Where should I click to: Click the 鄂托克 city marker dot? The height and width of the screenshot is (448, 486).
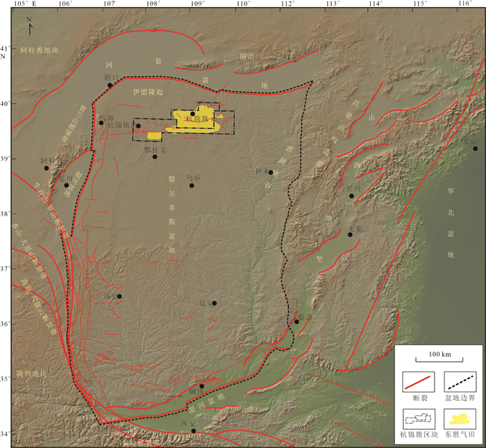pyautogui.click(x=155, y=157)
